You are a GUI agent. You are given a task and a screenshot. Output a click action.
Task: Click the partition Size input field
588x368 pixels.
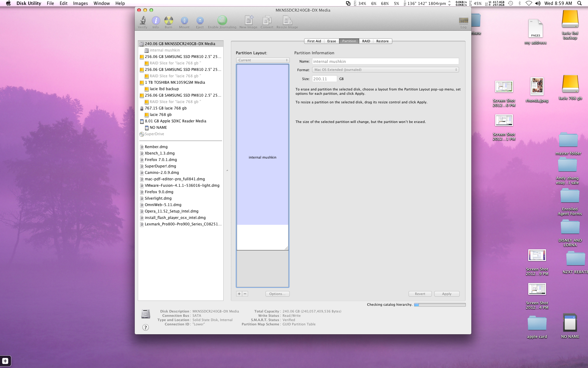click(x=324, y=79)
